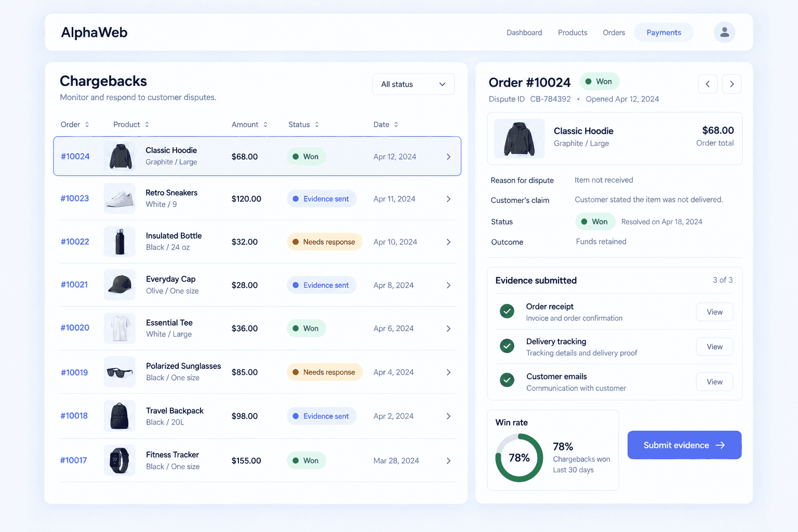Open the Orders nav item

tap(614, 33)
